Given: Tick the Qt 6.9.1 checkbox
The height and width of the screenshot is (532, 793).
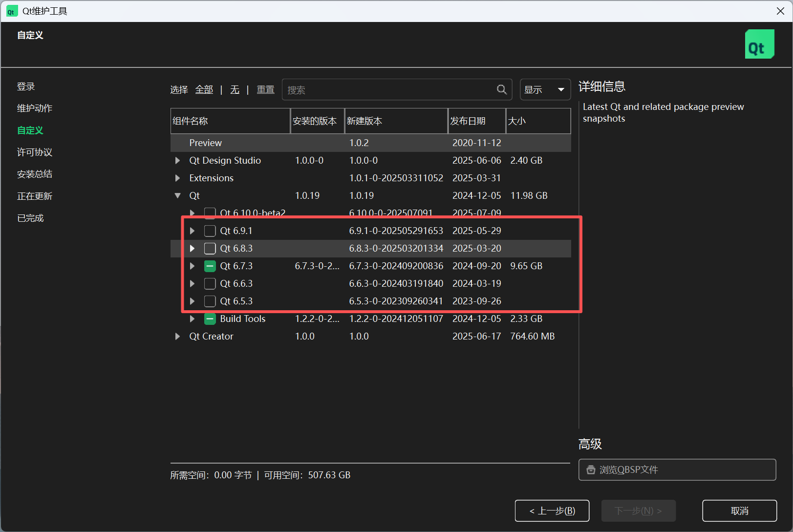Looking at the screenshot, I should tap(210, 231).
